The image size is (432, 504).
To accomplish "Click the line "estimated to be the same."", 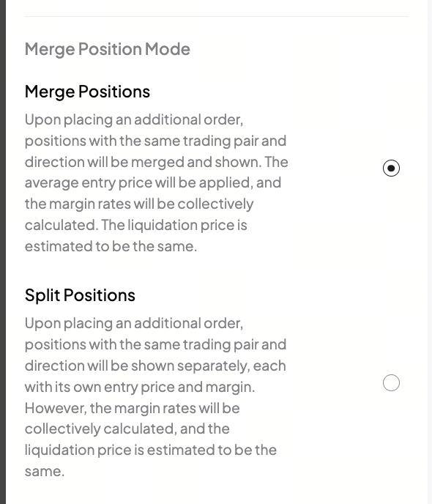I will (x=111, y=247).
